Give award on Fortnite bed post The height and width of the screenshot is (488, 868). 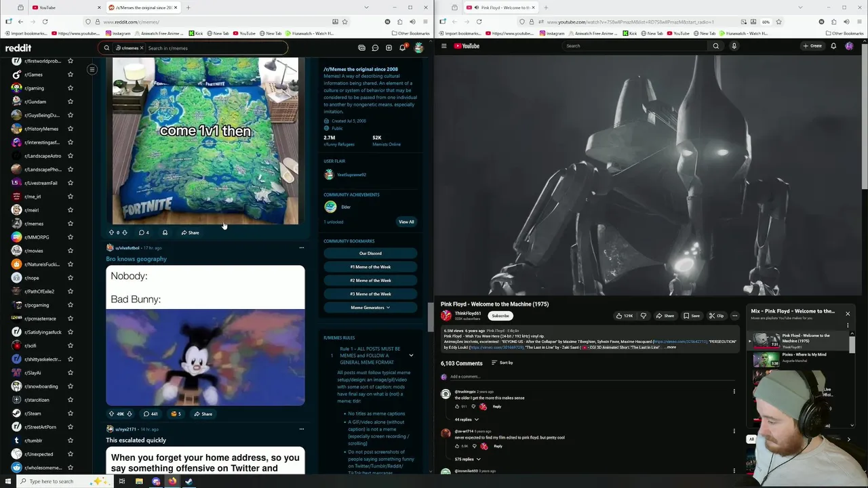pyautogui.click(x=165, y=232)
